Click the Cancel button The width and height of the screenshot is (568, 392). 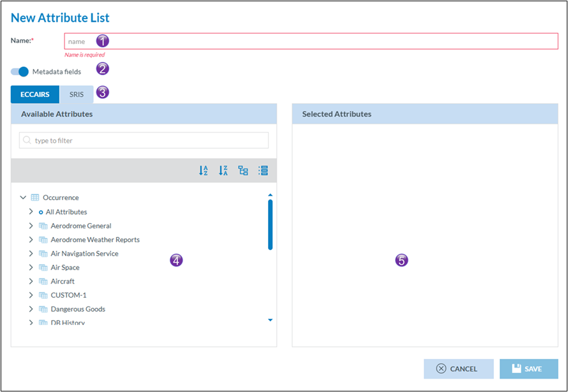[458, 369]
